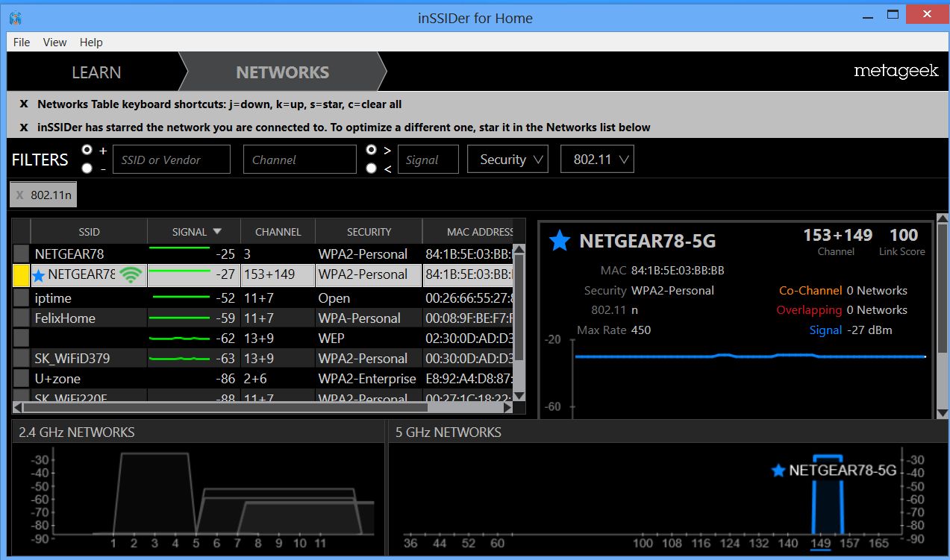Unstar NETGEAR78-5G in the networks table row
The height and width of the screenshot is (560, 950).
(x=39, y=275)
